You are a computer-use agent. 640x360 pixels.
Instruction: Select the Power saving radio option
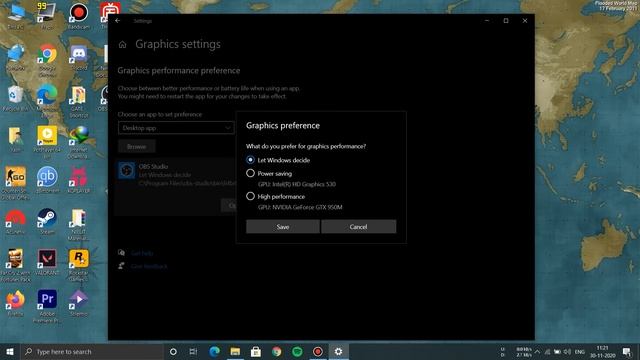pyautogui.click(x=250, y=173)
